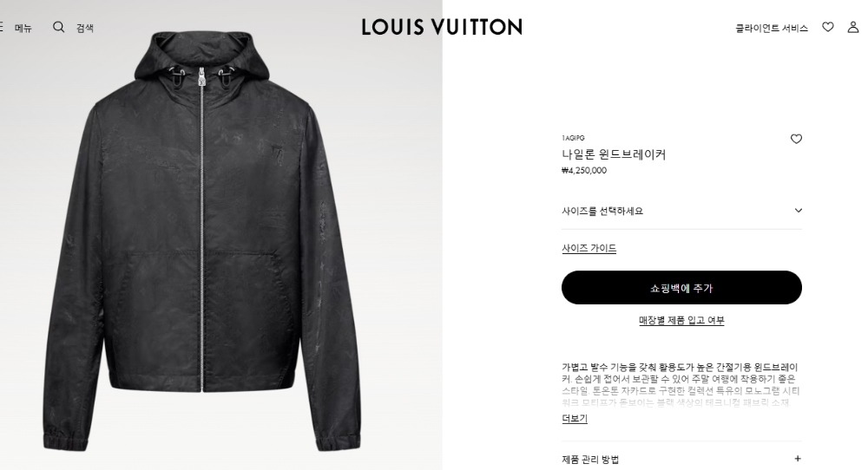Click the chevron arrow on size selector
The width and height of the screenshot is (868, 470).
coord(799,210)
